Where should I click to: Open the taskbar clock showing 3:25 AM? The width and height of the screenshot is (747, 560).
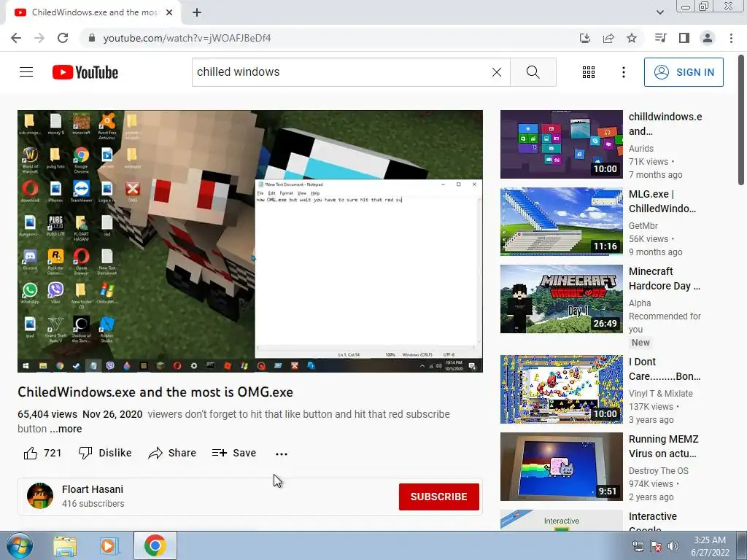[710, 546]
